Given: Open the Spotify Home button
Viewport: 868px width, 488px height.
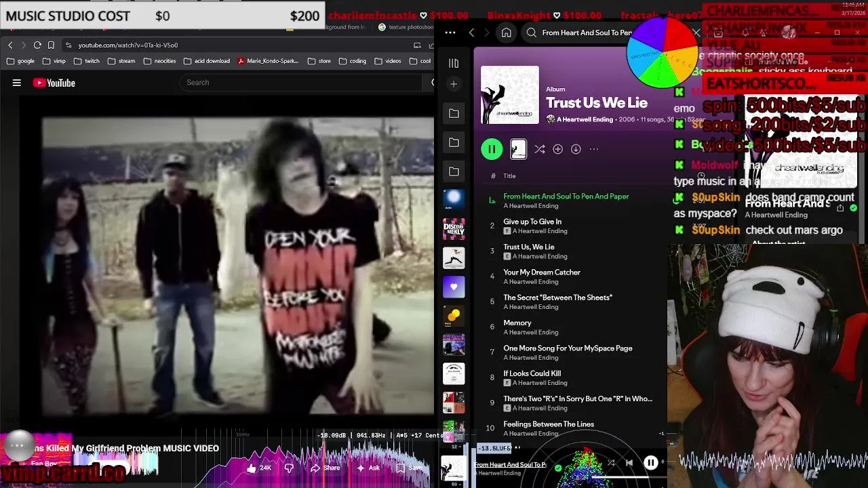Looking at the screenshot, I should point(506,33).
